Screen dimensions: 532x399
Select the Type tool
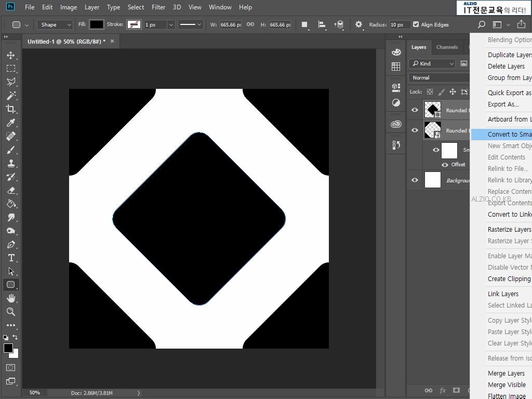tap(11, 258)
